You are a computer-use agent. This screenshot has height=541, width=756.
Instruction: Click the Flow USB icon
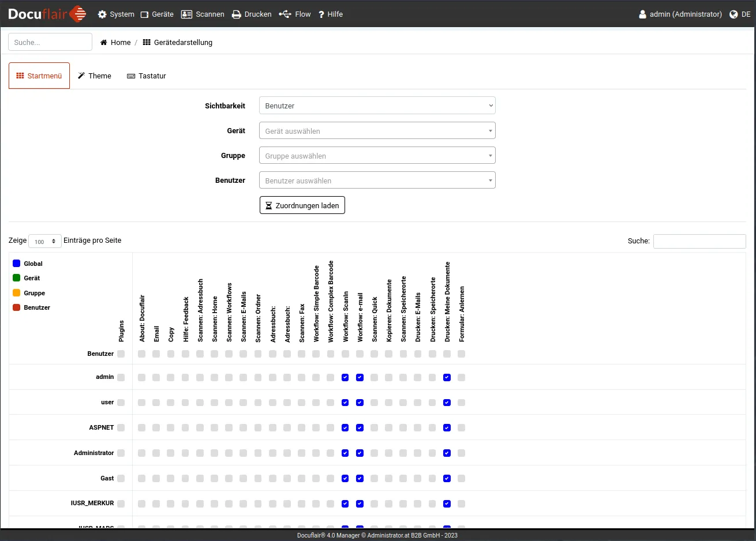285,14
